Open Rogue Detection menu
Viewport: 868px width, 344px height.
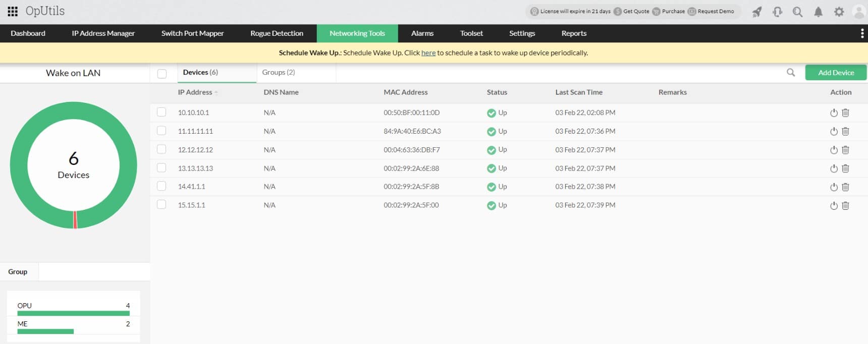click(x=277, y=33)
